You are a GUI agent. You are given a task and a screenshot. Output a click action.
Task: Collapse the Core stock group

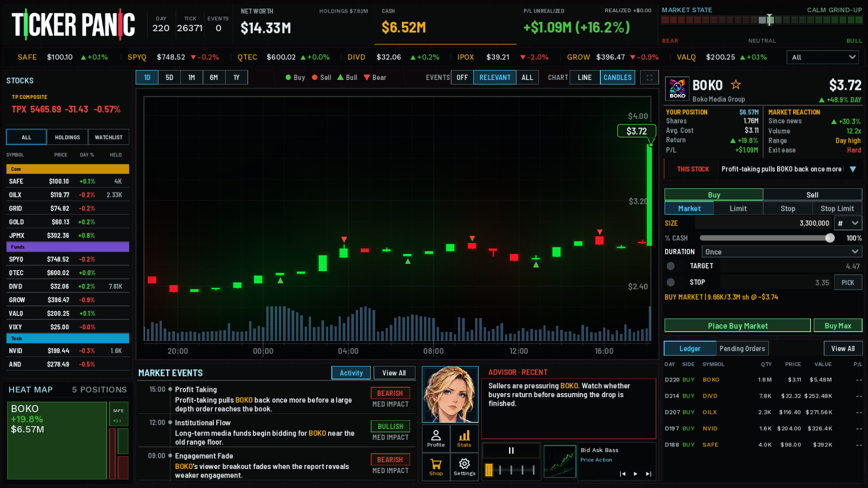click(68, 169)
